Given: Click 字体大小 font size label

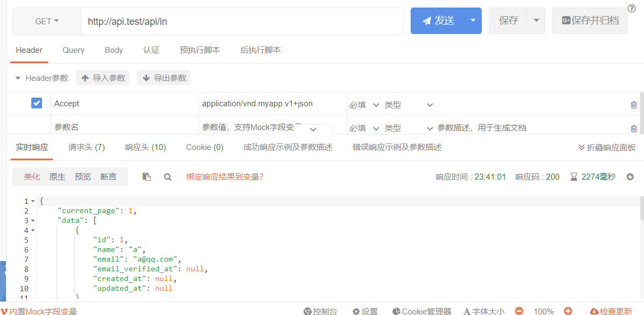Looking at the screenshot, I should coord(484,311).
